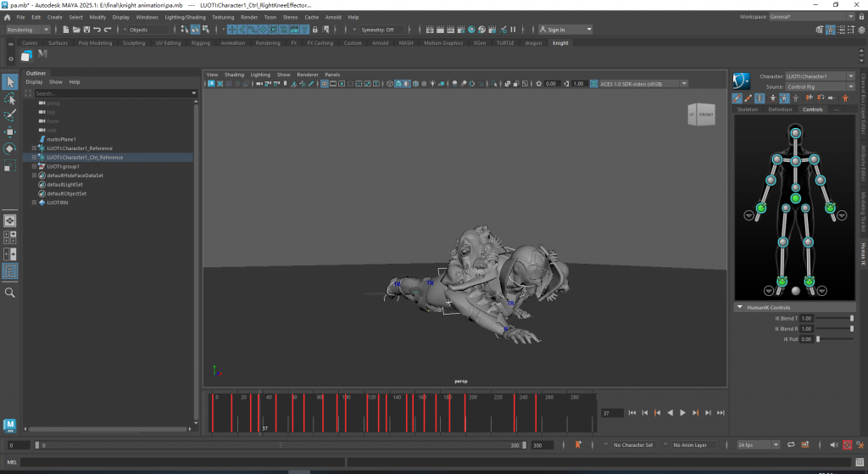Click the current frame number field

[612, 413]
